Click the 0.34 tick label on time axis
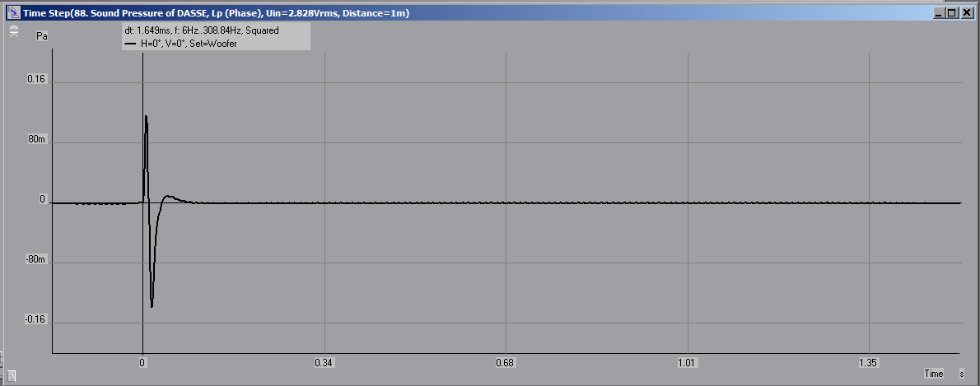980x386 pixels. (324, 363)
